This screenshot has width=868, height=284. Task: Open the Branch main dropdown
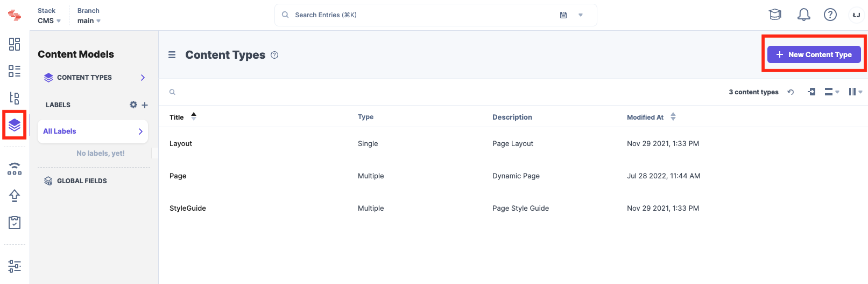coord(89,20)
